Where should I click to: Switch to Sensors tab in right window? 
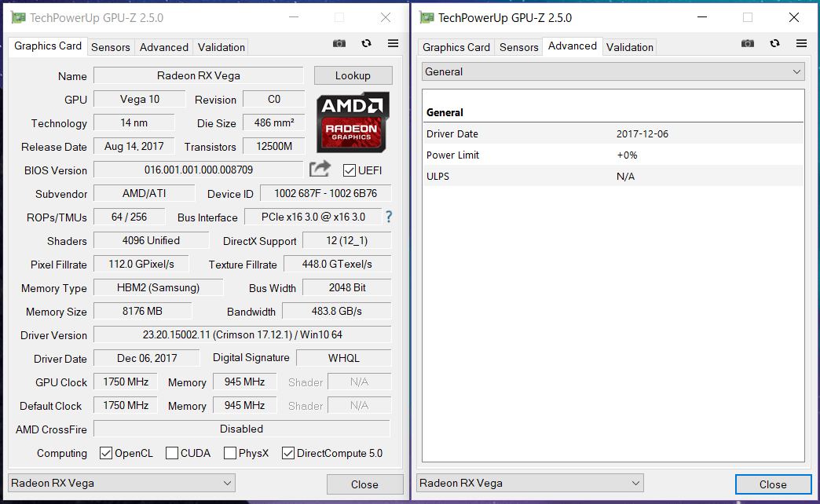[x=518, y=47]
